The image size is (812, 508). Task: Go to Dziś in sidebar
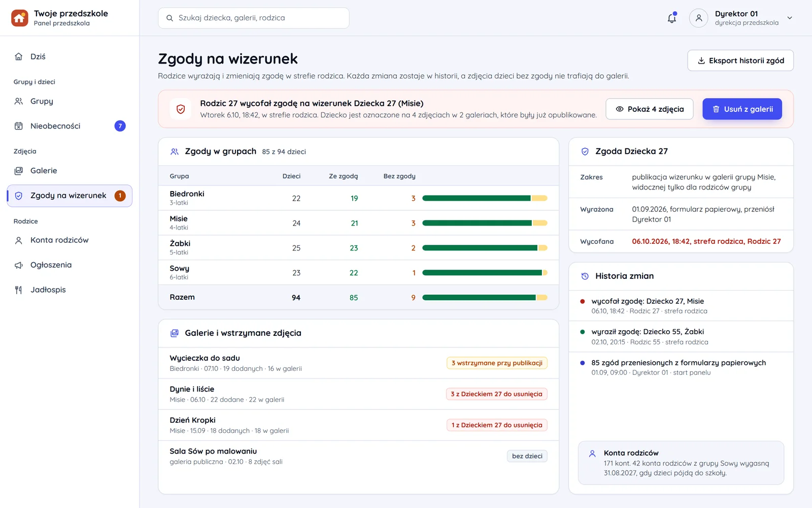tap(70, 56)
